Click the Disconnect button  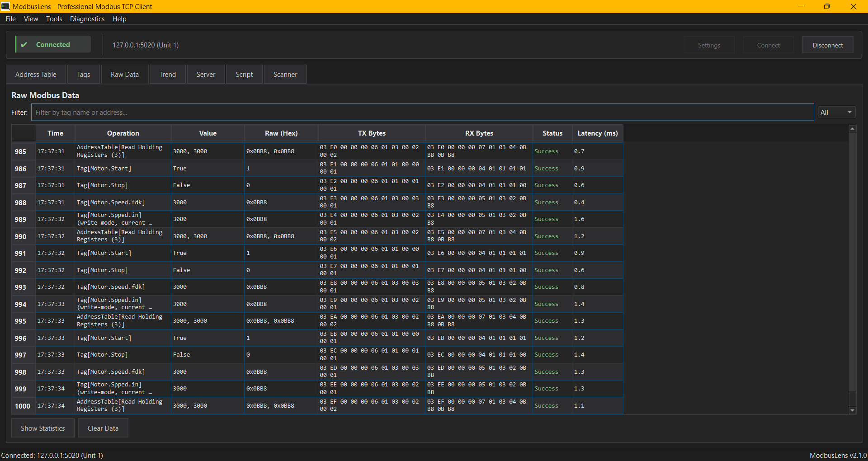pos(828,45)
